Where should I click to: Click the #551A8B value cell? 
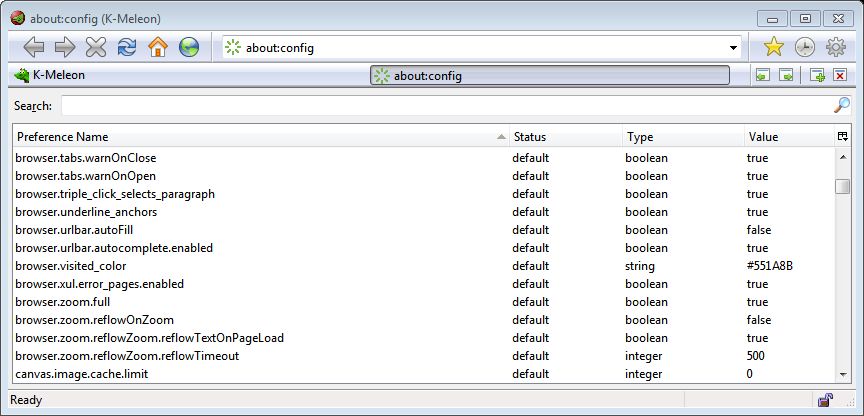[x=769, y=266]
